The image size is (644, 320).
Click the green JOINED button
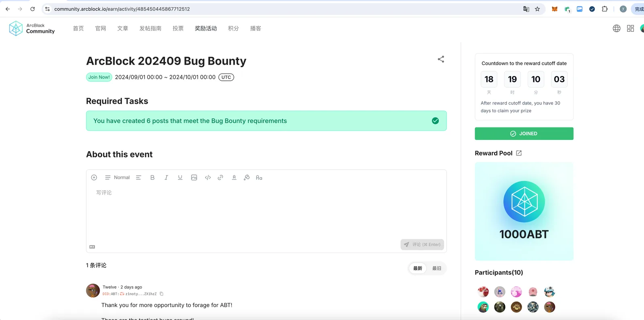coord(524,134)
